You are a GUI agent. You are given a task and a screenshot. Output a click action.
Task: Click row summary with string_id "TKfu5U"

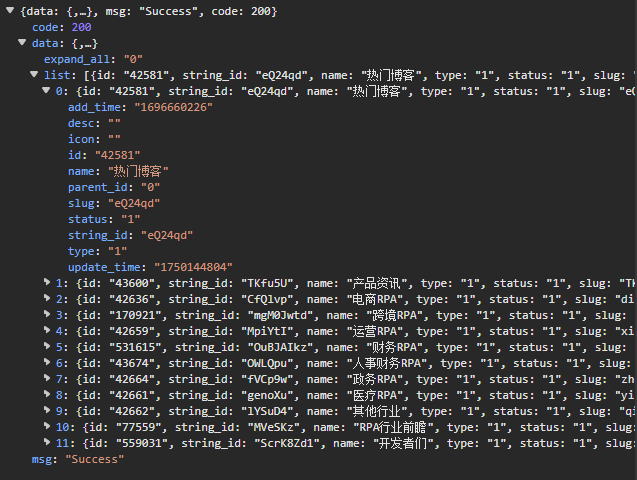pyautogui.click(x=346, y=283)
